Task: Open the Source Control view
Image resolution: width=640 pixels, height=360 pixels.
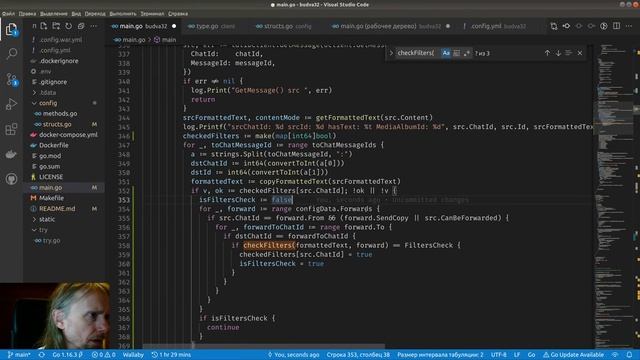Action: tap(11, 79)
